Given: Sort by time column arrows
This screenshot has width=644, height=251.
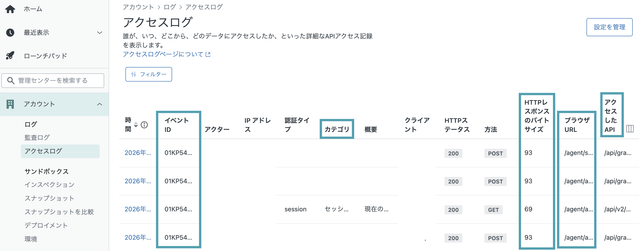Looking at the screenshot, I should point(136,125).
